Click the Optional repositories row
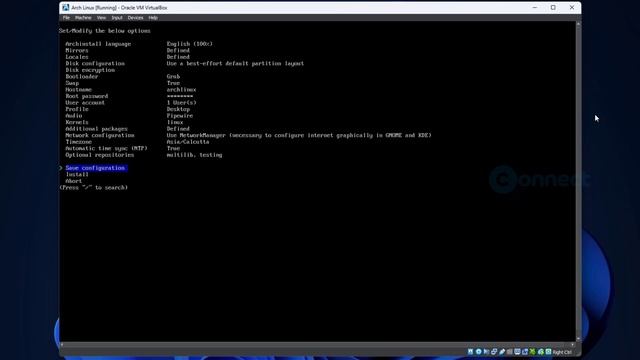Image resolution: width=640 pixels, height=360 pixels. point(144,155)
